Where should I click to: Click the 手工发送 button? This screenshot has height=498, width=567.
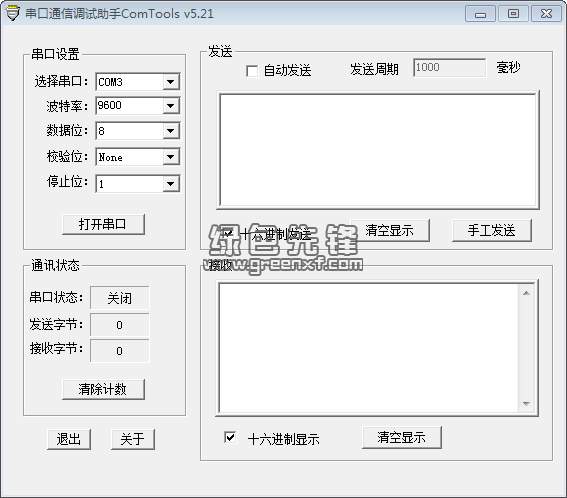(x=492, y=230)
